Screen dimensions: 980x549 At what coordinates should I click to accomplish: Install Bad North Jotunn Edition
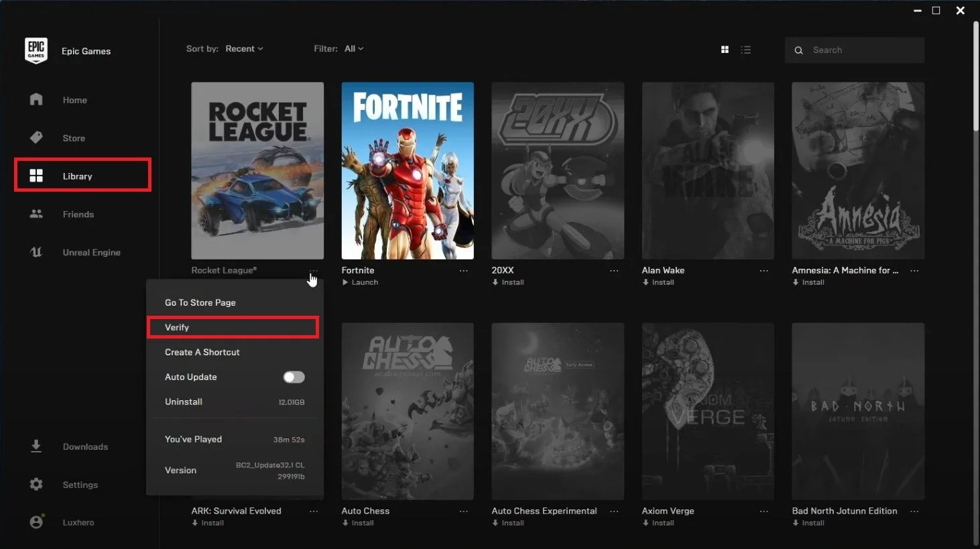808,523
